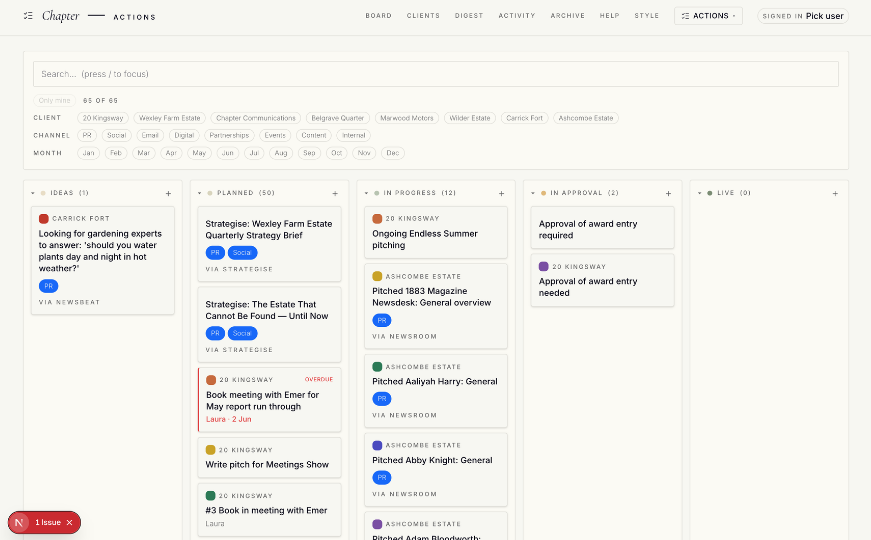871x540 pixels.
Task: Collapse the In Progress column
Action: [366, 193]
